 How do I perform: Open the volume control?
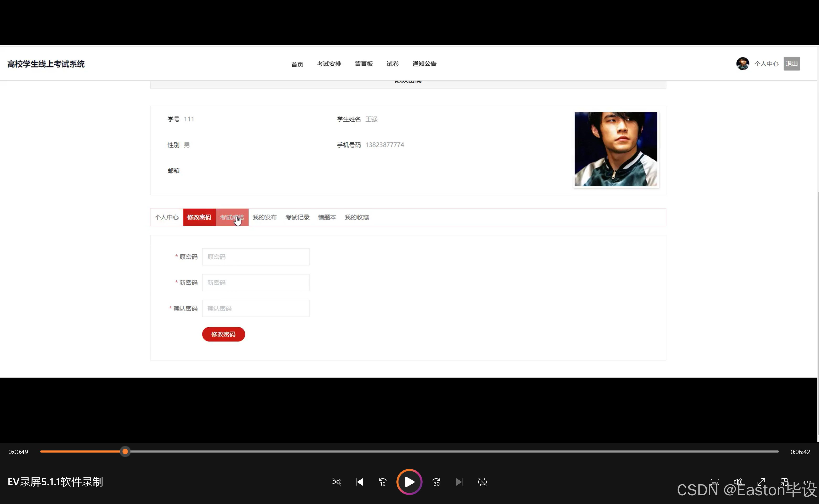(x=738, y=482)
